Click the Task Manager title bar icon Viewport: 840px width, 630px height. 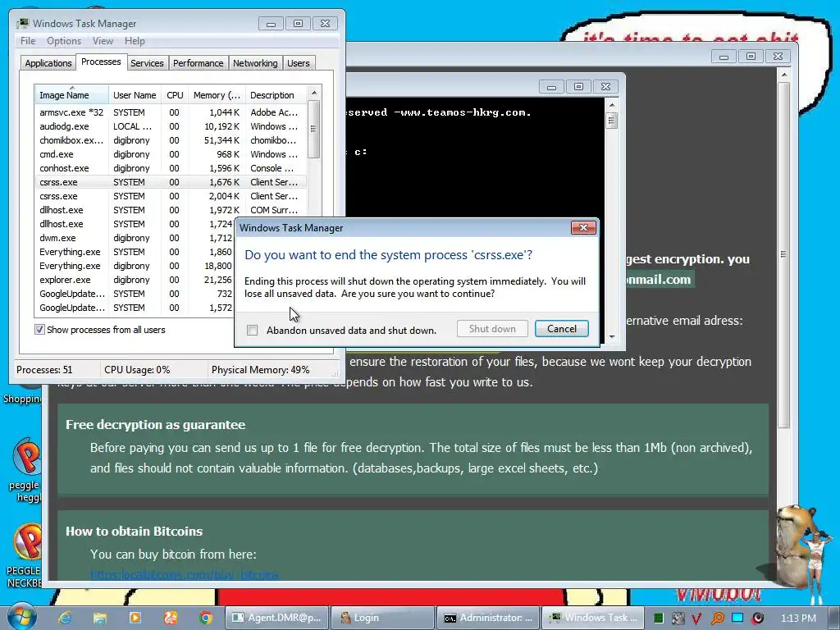click(x=22, y=23)
